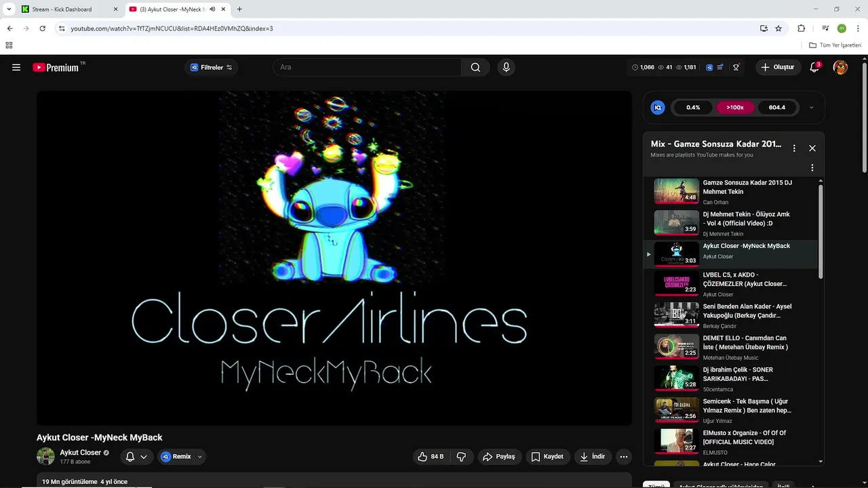This screenshot has height=488, width=868.
Task: Mute the YouTube tab audio icon
Action: coord(212,9)
